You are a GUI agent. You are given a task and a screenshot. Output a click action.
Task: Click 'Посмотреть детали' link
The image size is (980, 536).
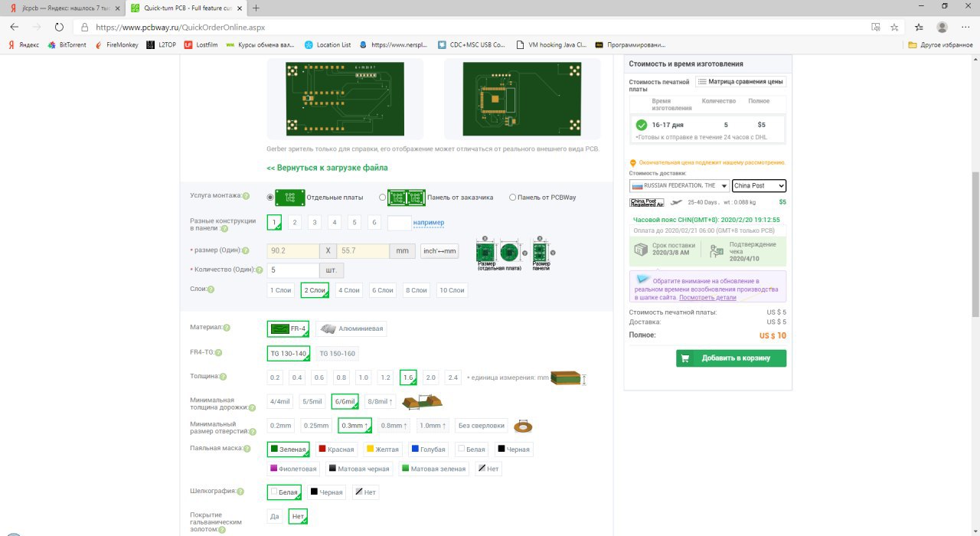coord(708,297)
